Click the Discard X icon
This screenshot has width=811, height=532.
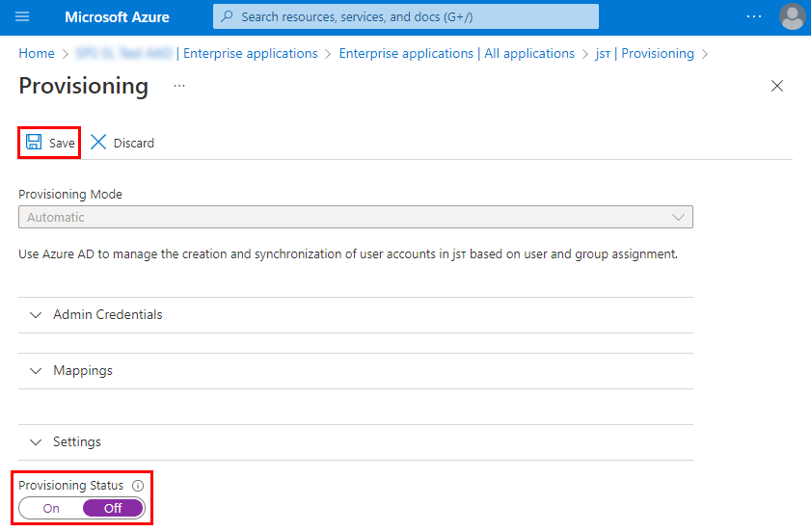click(x=98, y=143)
